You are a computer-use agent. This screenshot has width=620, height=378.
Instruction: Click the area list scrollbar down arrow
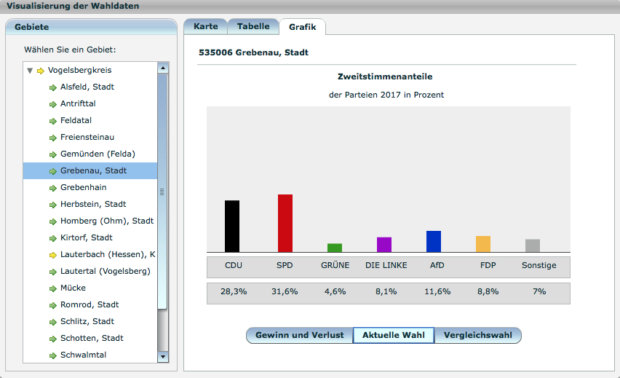click(x=163, y=357)
